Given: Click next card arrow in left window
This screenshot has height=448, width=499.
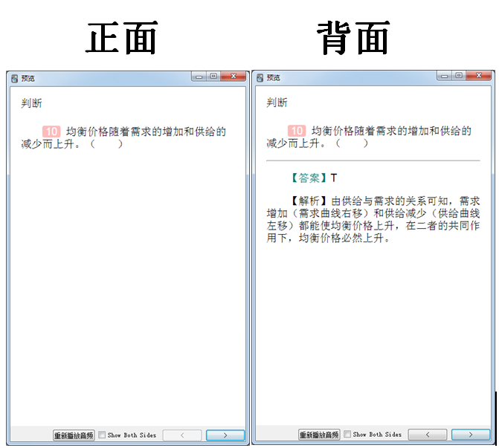Looking at the screenshot, I should (x=225, y=435).
